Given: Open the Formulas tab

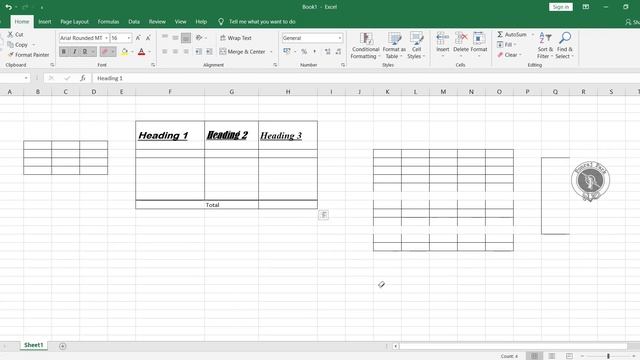Looking at the screenshot, I should coord(108,22).
